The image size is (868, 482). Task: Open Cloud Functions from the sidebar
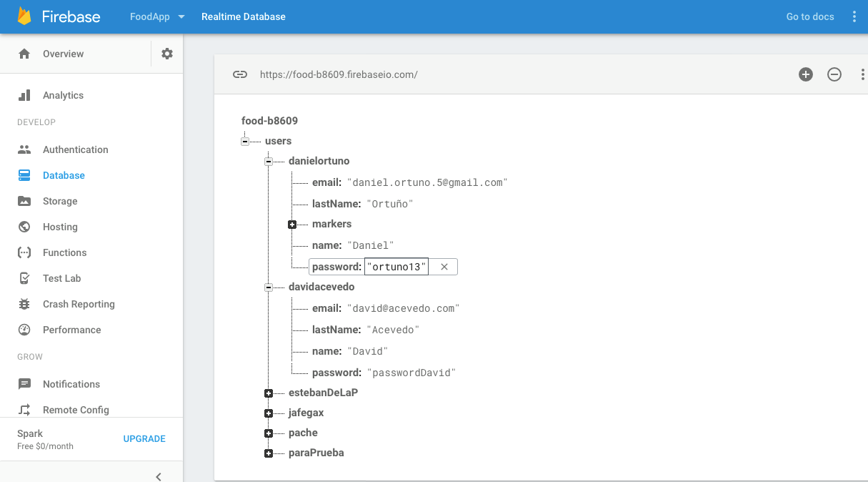[x=63, y=252]
